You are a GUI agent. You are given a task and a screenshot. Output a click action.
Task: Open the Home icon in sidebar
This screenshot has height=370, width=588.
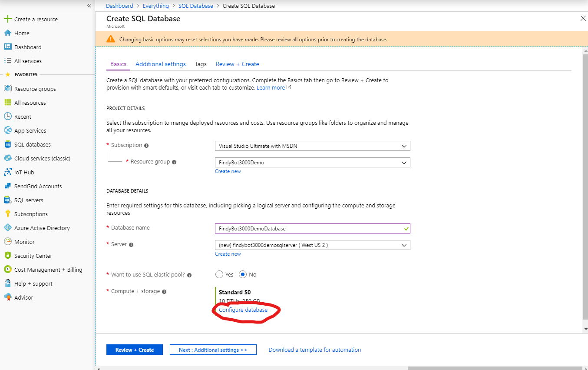(x=7, y=33)
